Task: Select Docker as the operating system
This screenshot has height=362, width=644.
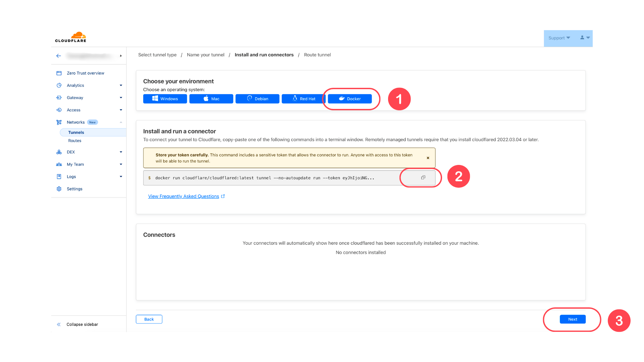Action: point(350,99)
